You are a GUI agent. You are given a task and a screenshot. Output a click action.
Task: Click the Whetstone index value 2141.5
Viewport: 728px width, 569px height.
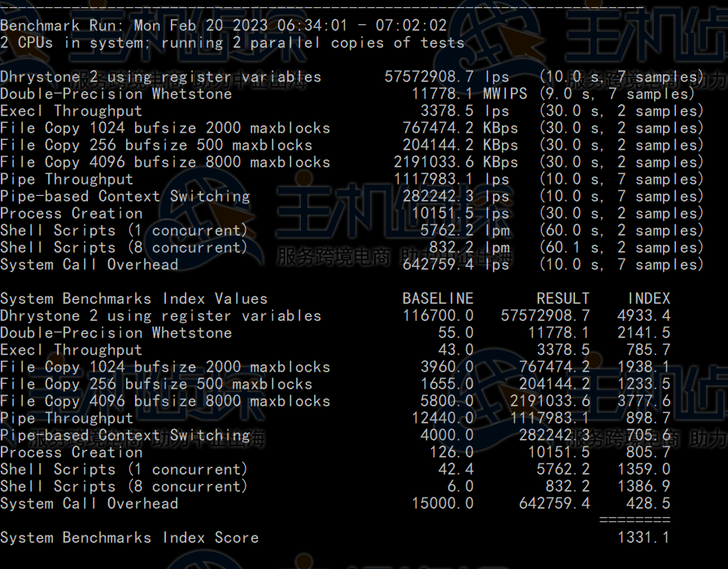click(x=643, y=332)
